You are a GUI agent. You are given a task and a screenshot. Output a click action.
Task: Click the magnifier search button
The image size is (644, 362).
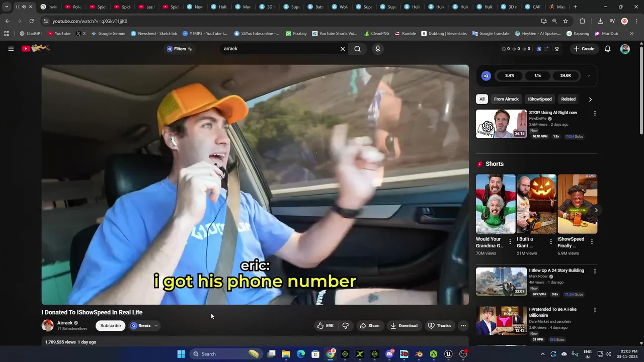(357, 49)
